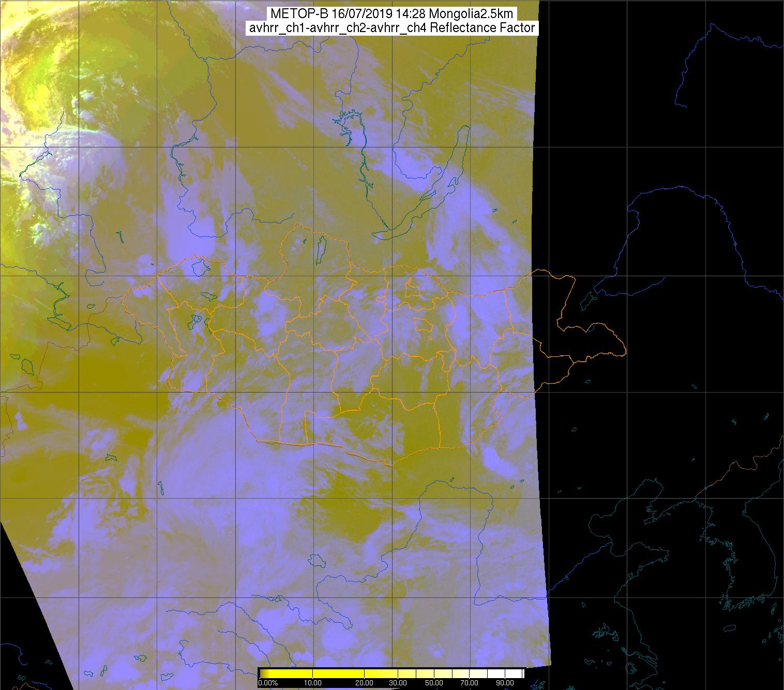Click the 90.00 label on the color scale
Image resolution: width=784 pixels, height=690 pixels.
505,683
